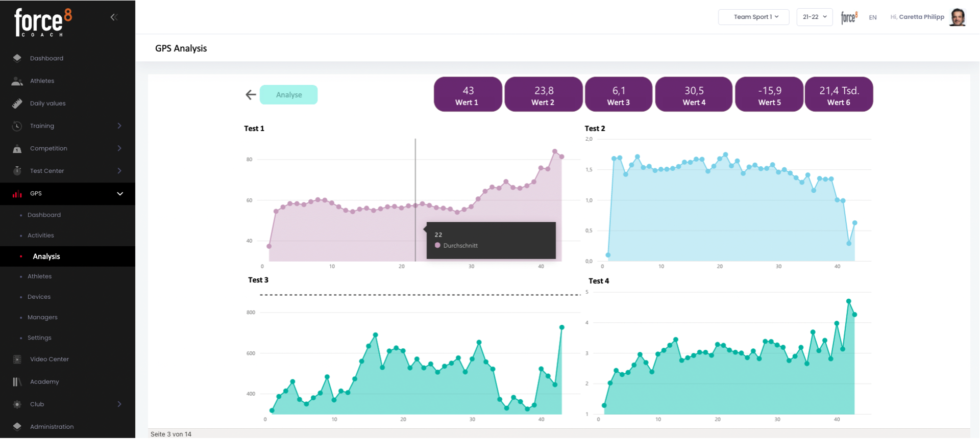The height and width of the screenshot is (439, 980).
Task: Click the force8 logo in top bar
Action: pos(849,17)
